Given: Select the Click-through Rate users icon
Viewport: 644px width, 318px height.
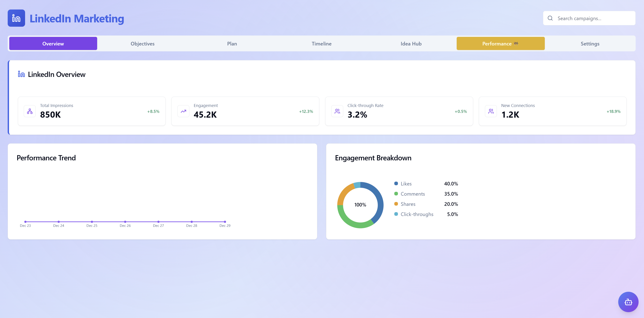Looking at the screenshot, I should coord(337,111).
